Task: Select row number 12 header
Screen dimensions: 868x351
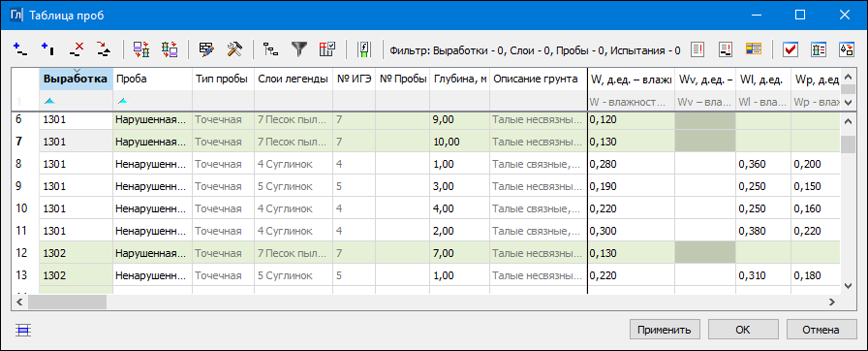Action: (25, 253)
